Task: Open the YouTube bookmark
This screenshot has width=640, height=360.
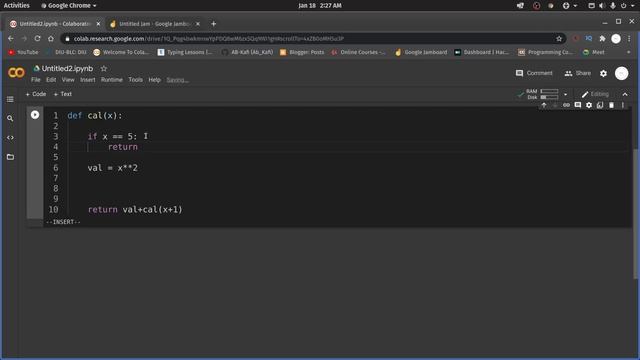Action: coord(23,52)
